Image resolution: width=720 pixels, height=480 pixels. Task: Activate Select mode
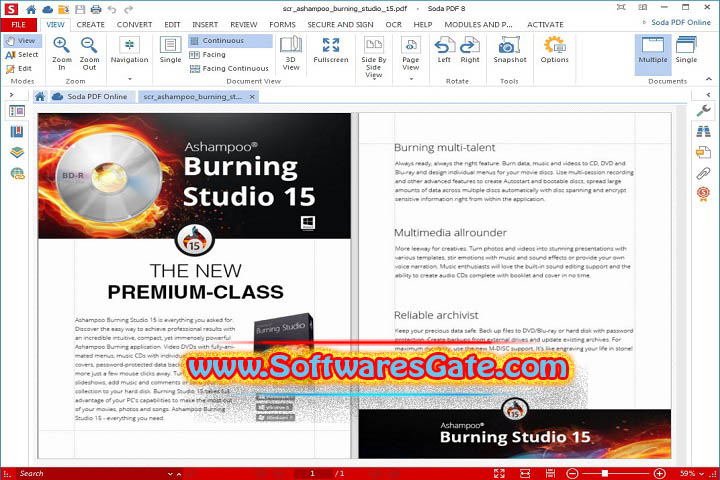pyautogui.click(x=22, y=55)
